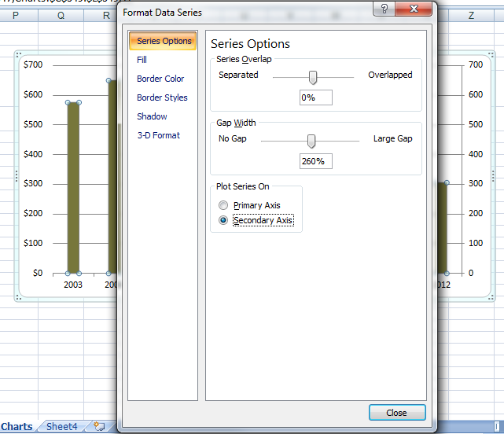The height and width of the screenshot is (434, 504).
Task: Click the Series Overlap slider thumb
Action: pyautogui.click(x=313, y=77)
